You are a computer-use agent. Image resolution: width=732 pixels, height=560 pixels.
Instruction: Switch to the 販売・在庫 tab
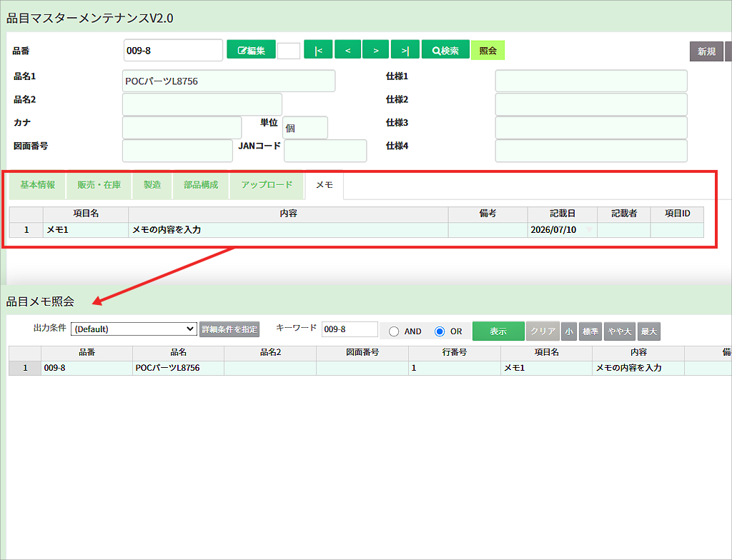pyautogui.click(x=99, y=185)
